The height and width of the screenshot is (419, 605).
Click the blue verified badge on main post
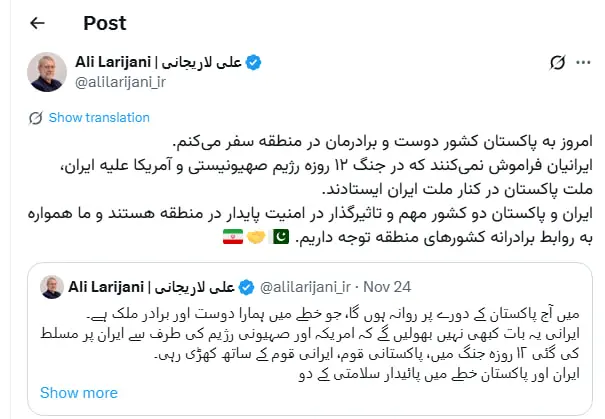(x=255, y=63)
